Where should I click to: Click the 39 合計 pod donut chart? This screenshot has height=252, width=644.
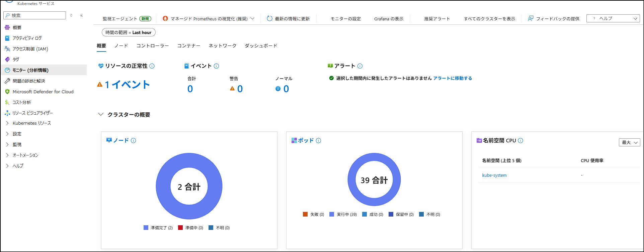click(374, 179)
